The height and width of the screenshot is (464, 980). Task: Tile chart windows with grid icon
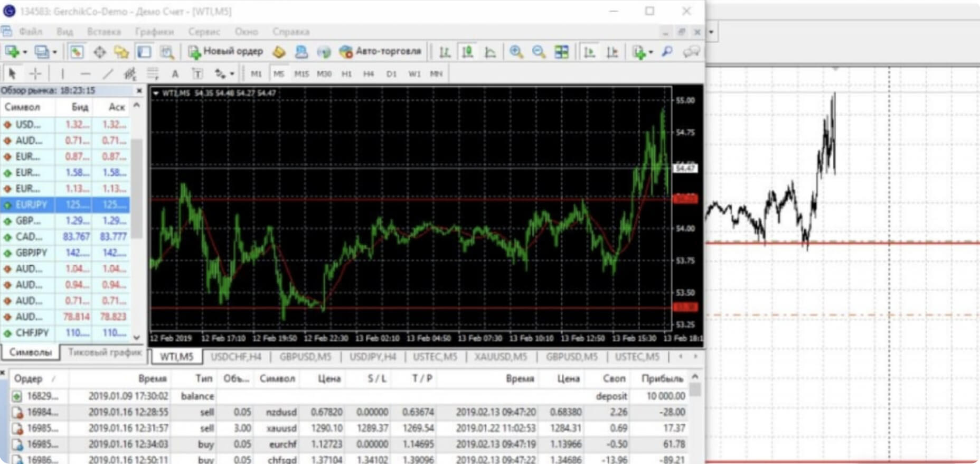(x=561, y=52)
